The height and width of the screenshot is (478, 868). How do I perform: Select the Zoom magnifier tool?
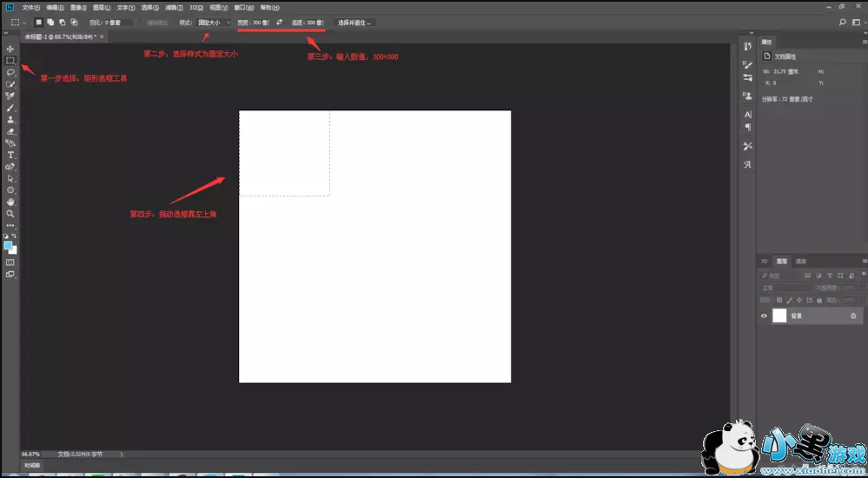point(10,213)
